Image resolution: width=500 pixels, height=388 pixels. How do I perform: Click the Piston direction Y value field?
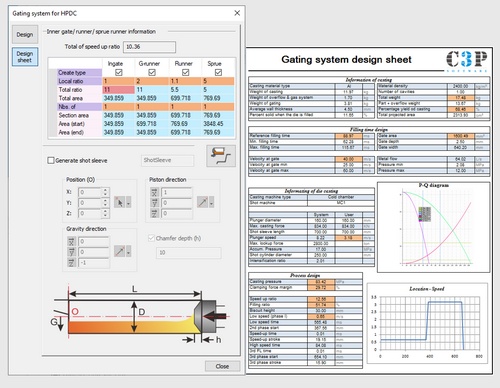pos(177,203)
